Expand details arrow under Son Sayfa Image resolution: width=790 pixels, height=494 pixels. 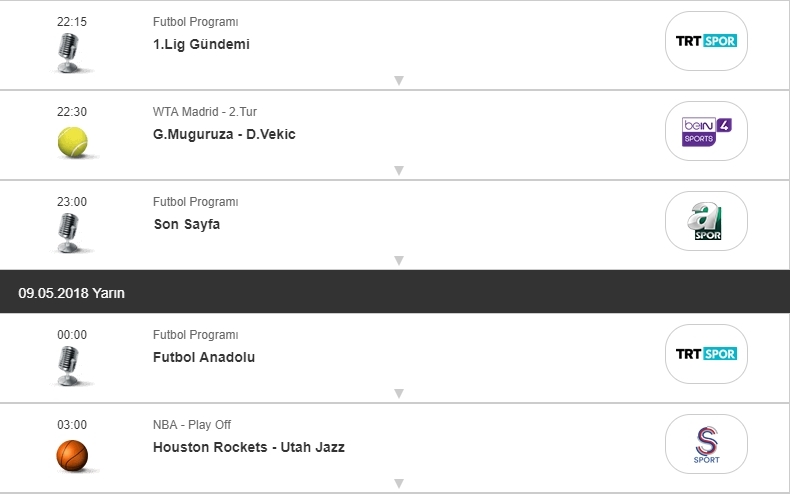click(398, 260)
